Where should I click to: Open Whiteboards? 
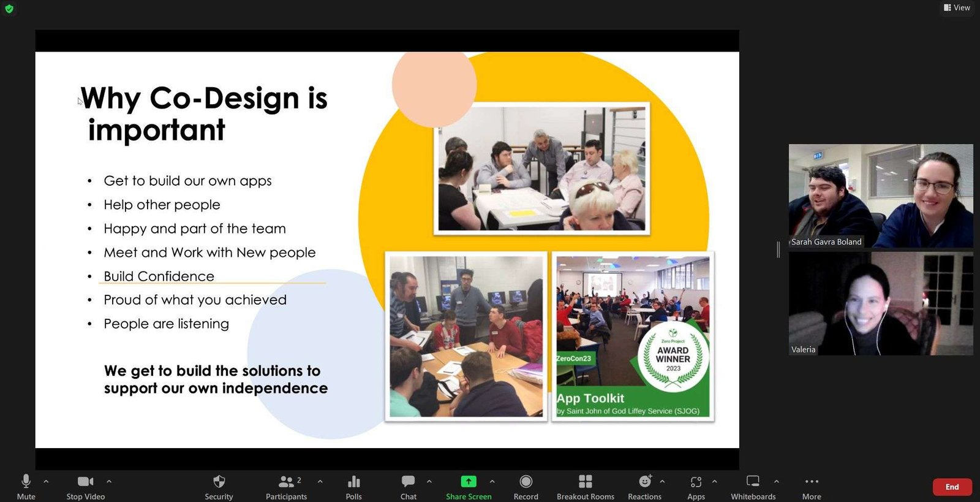click(753, 487)
